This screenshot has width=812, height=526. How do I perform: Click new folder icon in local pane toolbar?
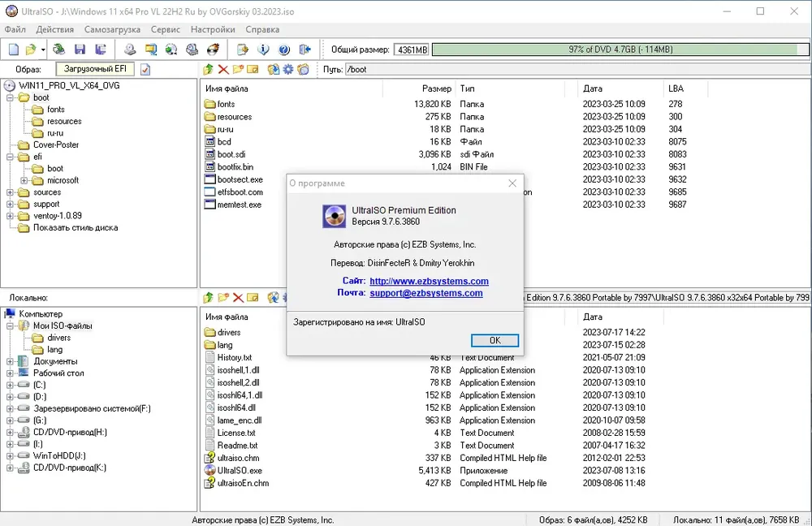point(223,298)
